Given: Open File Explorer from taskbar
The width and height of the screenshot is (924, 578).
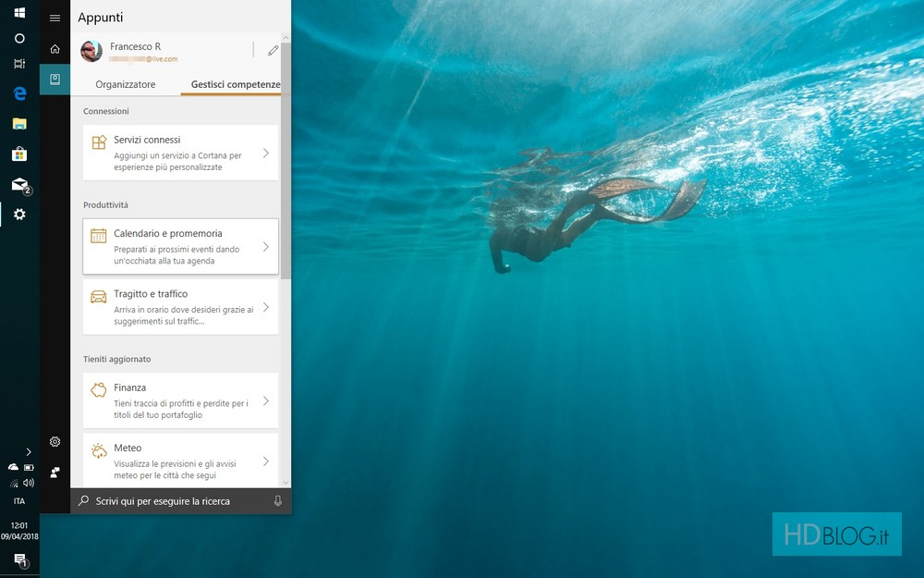Looking at the screenshot, I should (x=19, y=124).
